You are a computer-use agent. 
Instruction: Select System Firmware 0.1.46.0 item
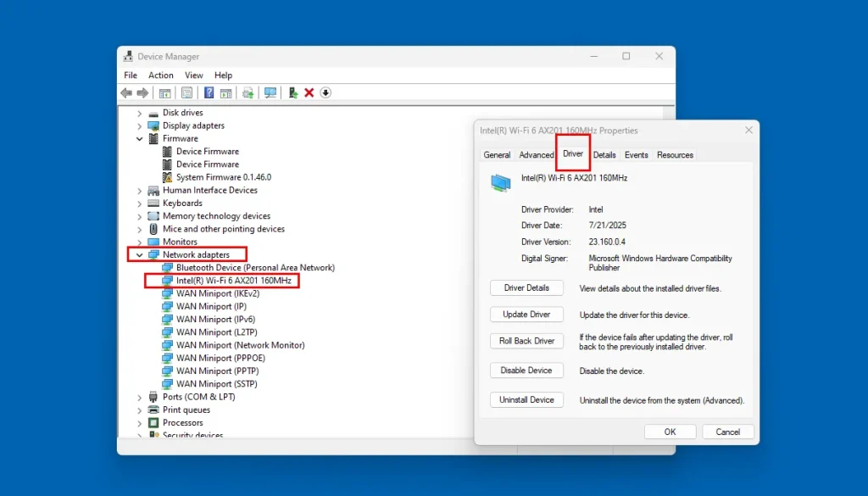[x=224, y=177]
